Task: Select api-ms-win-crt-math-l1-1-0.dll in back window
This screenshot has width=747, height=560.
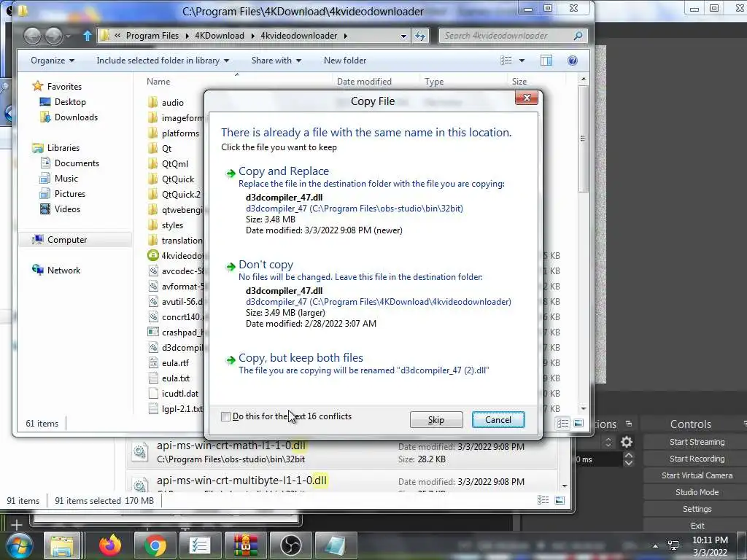Action: tap(341, 452)
